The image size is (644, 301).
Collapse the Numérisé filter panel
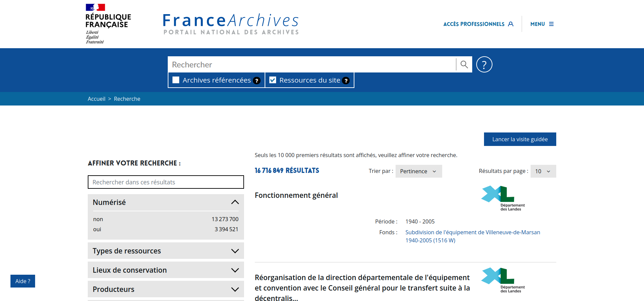pos(235,202)
